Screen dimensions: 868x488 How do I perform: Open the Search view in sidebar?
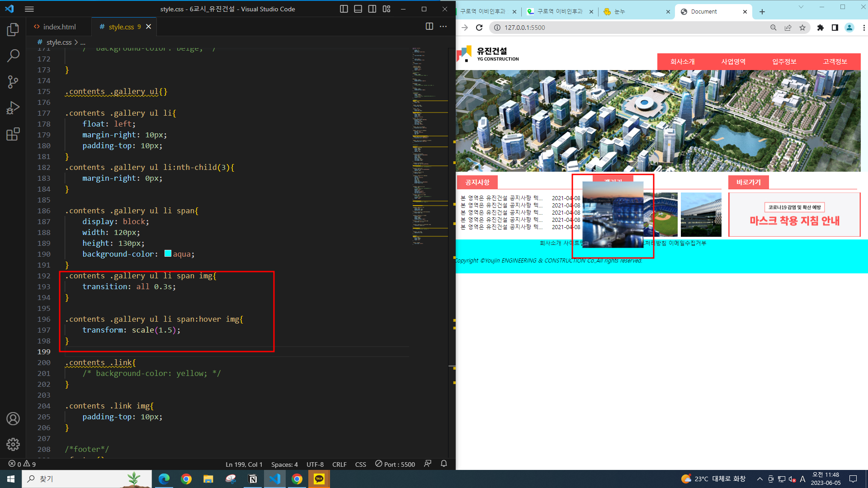(x=13, y=56)
